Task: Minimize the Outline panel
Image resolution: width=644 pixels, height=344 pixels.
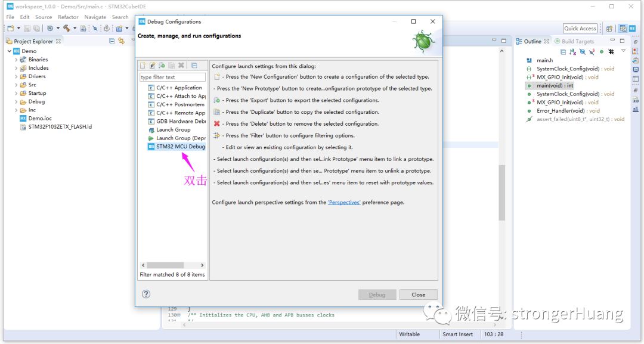Action: [x=612, y=40]
